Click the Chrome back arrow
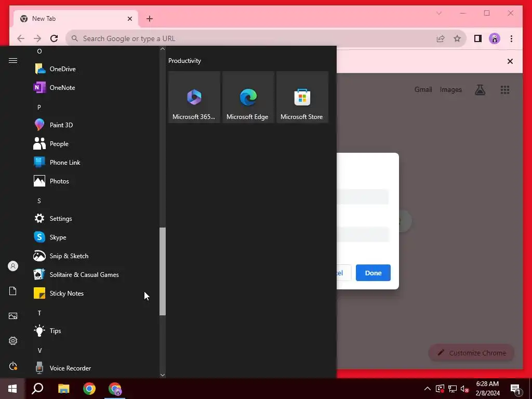Viewport: 532px width, 399px height. pyautogui.click(x=21, y=38)
